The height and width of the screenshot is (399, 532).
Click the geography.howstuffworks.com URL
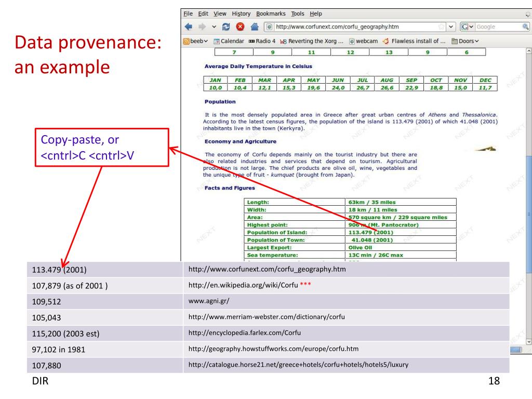pyautogui.click(x=273, y=349)
